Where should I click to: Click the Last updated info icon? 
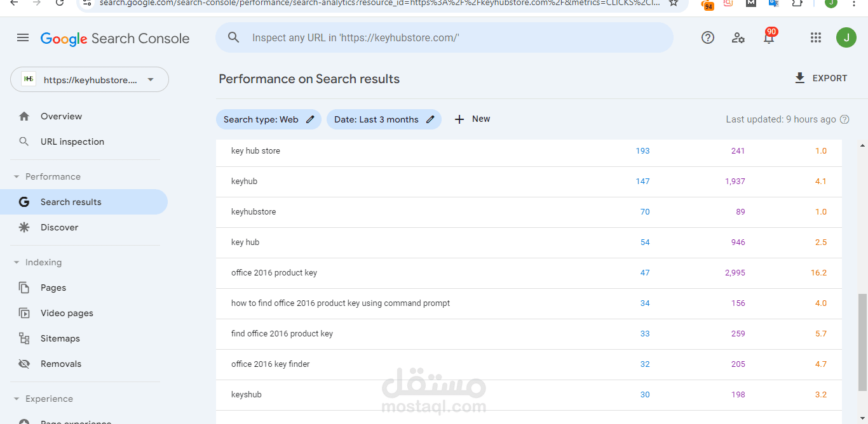pos(844,119)
